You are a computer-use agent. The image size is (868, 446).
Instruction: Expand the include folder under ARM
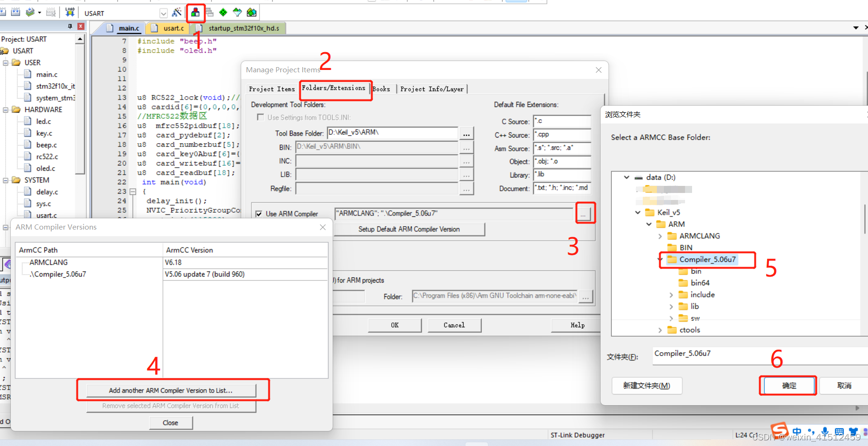pyautogui.click(x=672, y=294)
